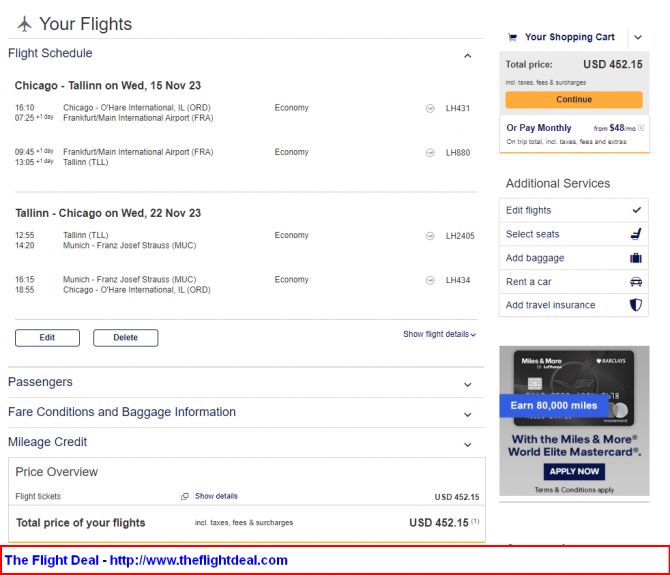Viewport: 670px width, 575px height.
Task: Open the Rent a car service
Action: pyautogui.click(x=574, y=282)
